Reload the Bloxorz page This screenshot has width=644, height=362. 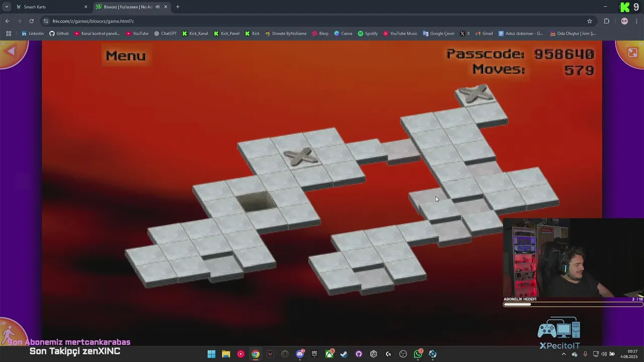[x=31, y=21]
